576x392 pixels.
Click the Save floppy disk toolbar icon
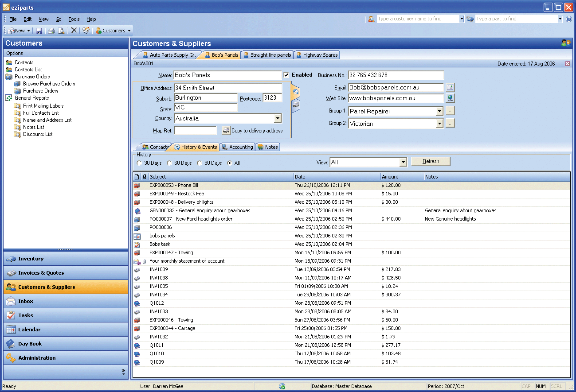tap(39, 31)
